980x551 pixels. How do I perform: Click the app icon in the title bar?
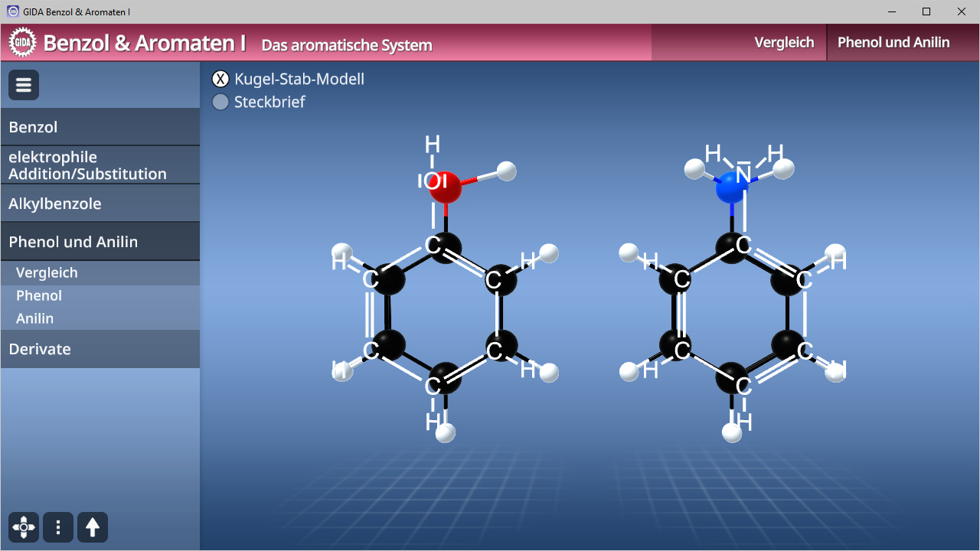point(12,11)
